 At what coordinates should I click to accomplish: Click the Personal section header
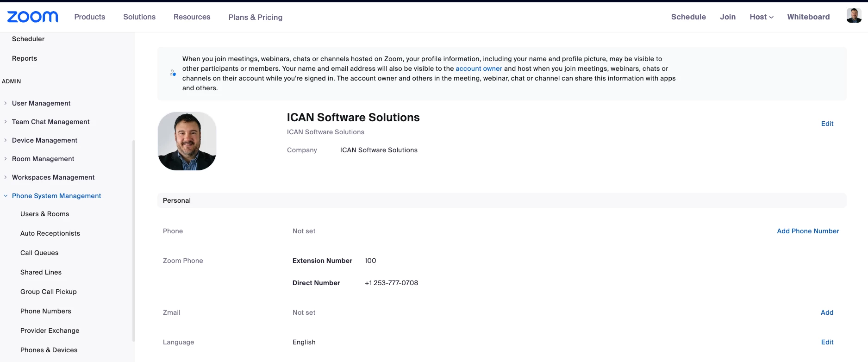click(x=502, y=200)
